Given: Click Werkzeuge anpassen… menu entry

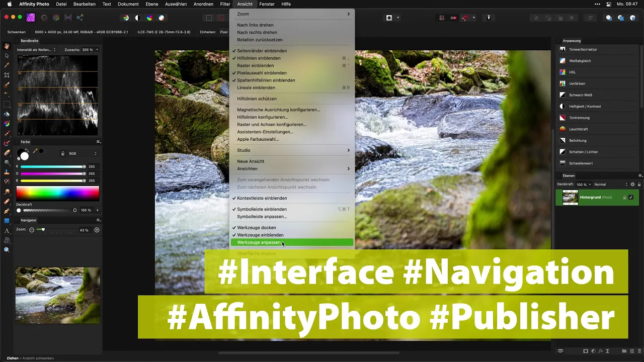Looking at the screenshot, I should 292,242.
